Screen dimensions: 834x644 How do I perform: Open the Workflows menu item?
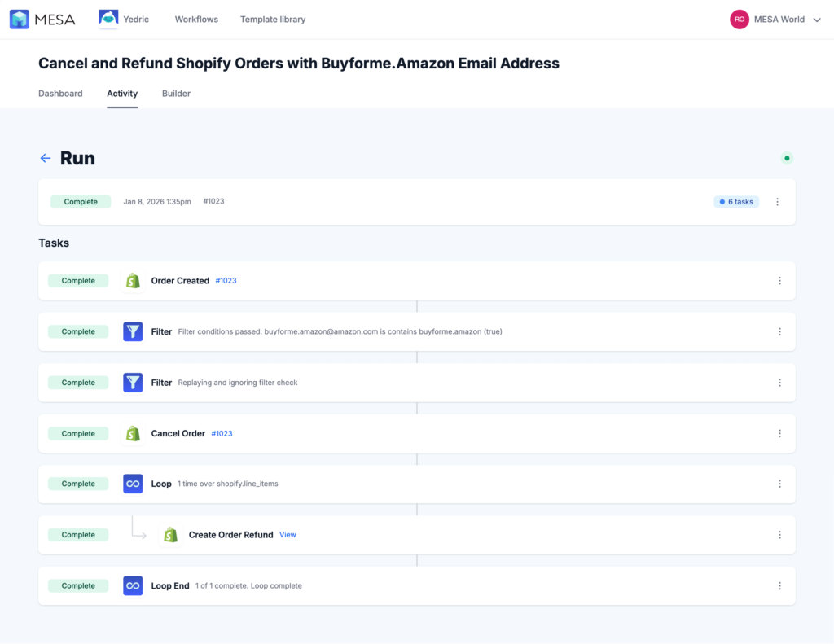pyautogui.click(x=196, y=20)
